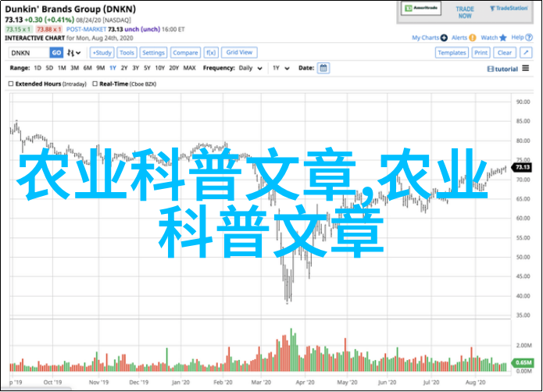Click the TradeStation logo

pos(509,9)
